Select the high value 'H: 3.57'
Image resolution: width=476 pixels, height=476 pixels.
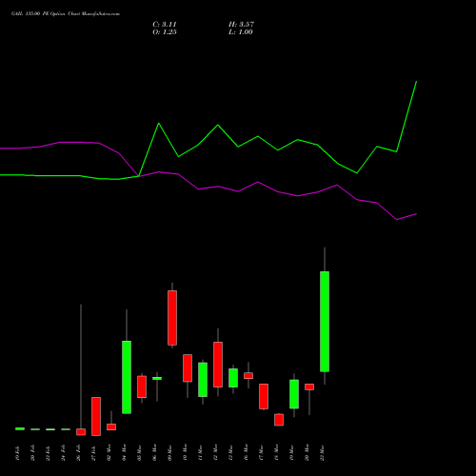coord(241,25)
